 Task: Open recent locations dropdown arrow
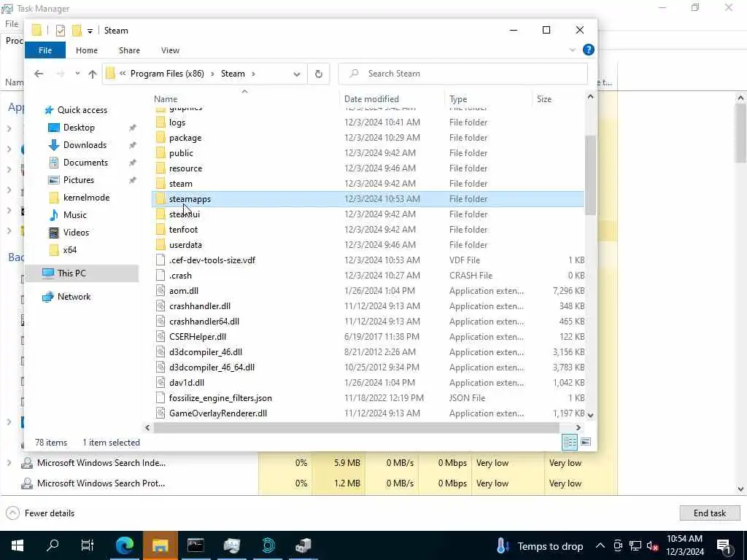[77, 74]
